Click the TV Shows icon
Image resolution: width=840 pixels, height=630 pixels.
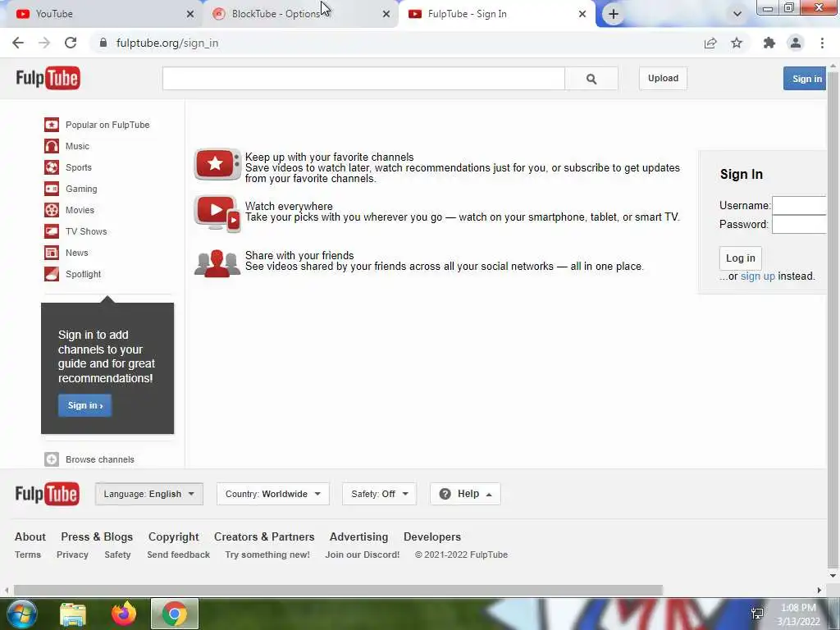pos(52,231)
